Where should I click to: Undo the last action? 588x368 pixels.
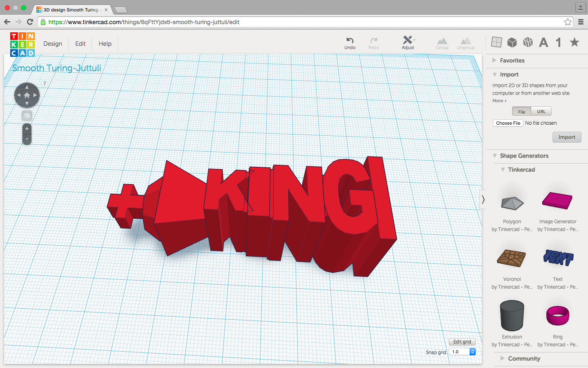point(350,43)
